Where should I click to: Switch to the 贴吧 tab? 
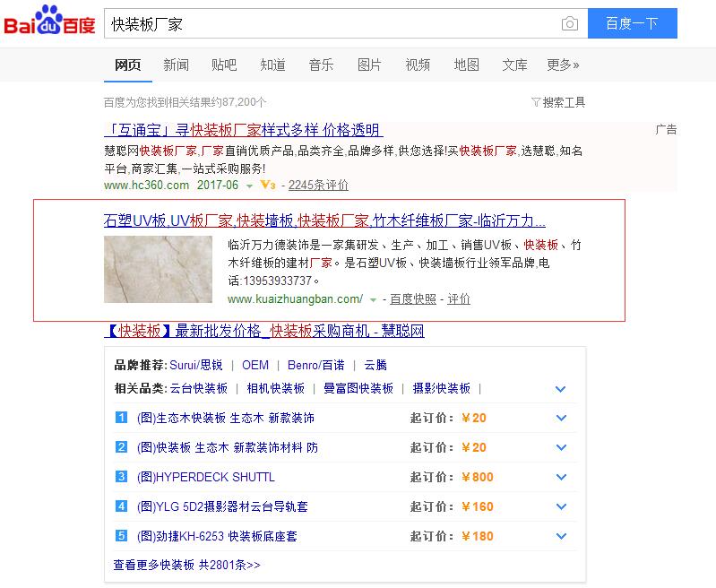tap(224, 65)
